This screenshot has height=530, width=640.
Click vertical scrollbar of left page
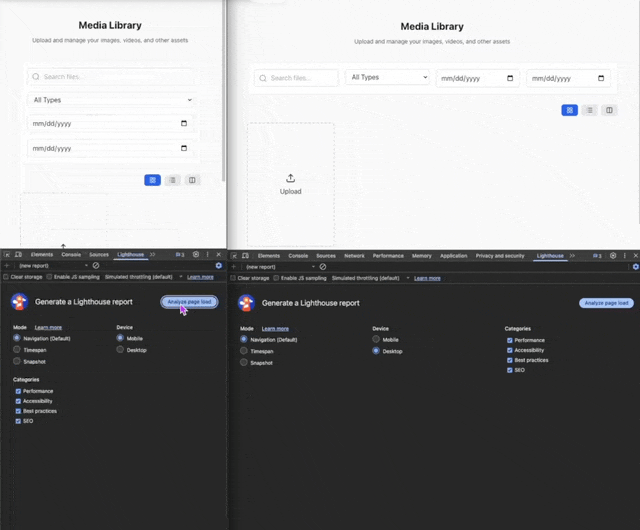[x=224, y=91]
